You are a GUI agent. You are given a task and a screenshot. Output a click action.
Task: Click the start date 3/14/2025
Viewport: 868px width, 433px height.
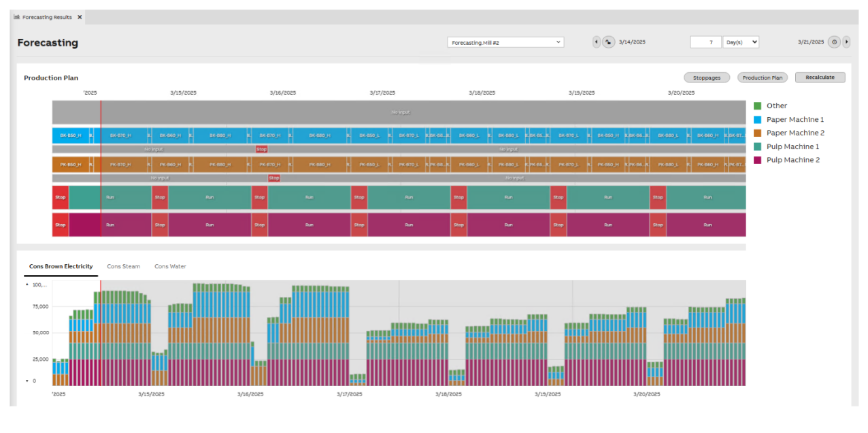coord(632,42)
